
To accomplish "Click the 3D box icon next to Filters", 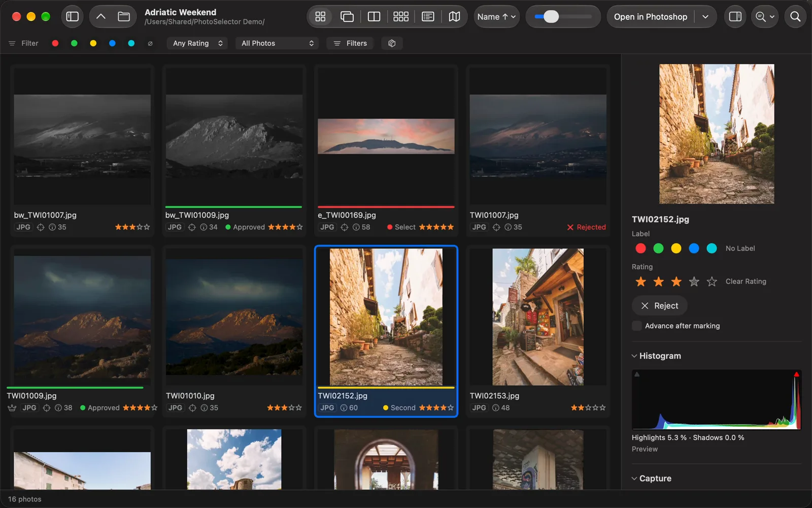I will click(x=392, y=43).
